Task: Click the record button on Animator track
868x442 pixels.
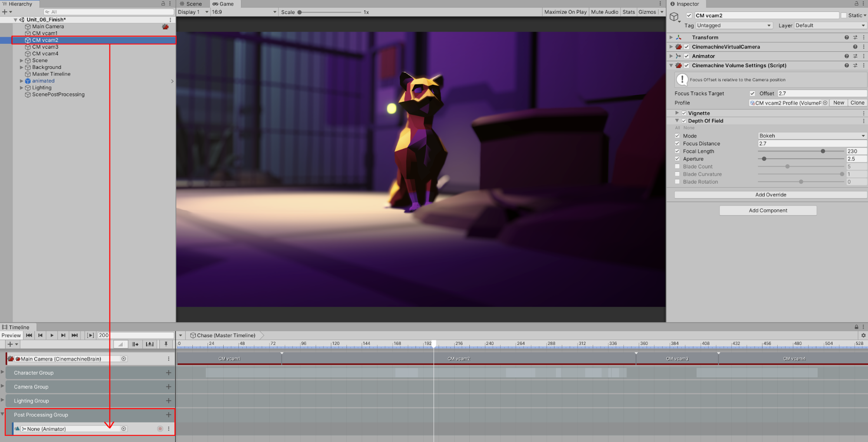Action: click(160, 429)
